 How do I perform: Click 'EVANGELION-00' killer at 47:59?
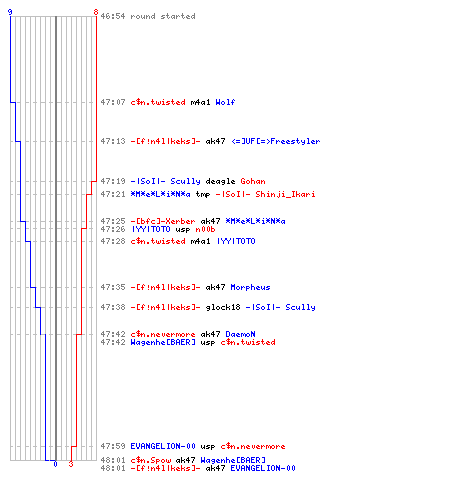tap(163, 446)
